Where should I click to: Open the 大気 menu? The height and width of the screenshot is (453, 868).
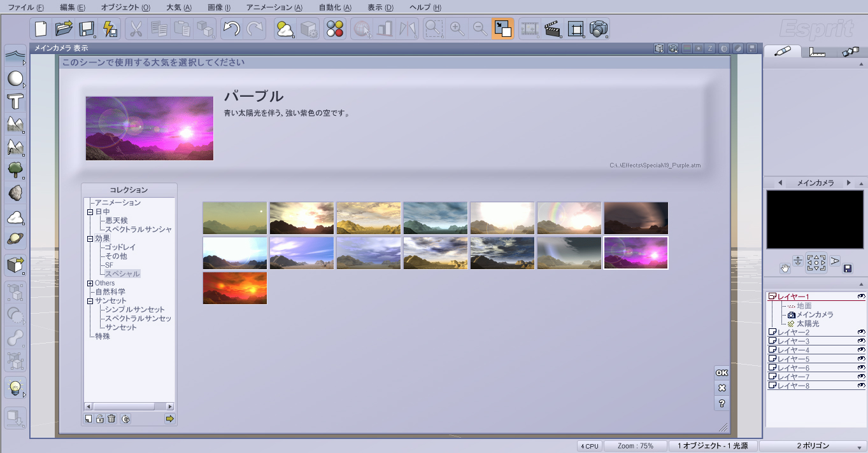tap(178, 8)
